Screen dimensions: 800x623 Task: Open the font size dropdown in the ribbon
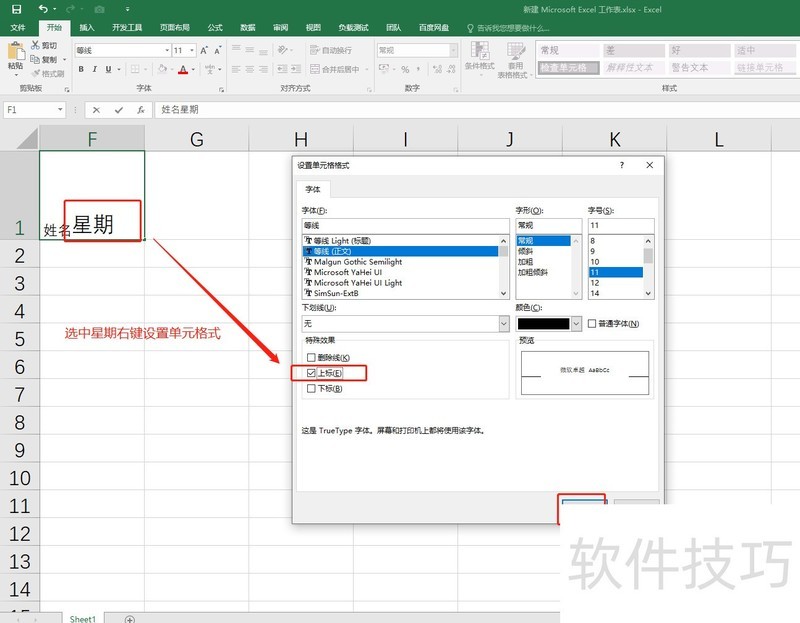click(192, 49)
